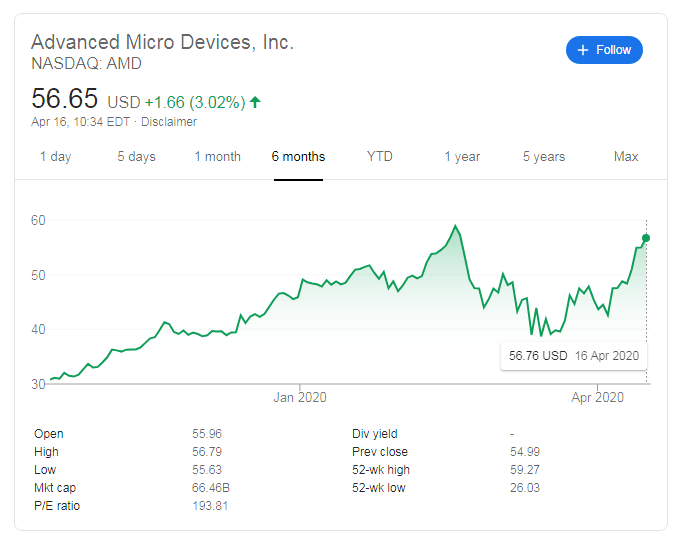Select the Max range tab

(626, 157)
